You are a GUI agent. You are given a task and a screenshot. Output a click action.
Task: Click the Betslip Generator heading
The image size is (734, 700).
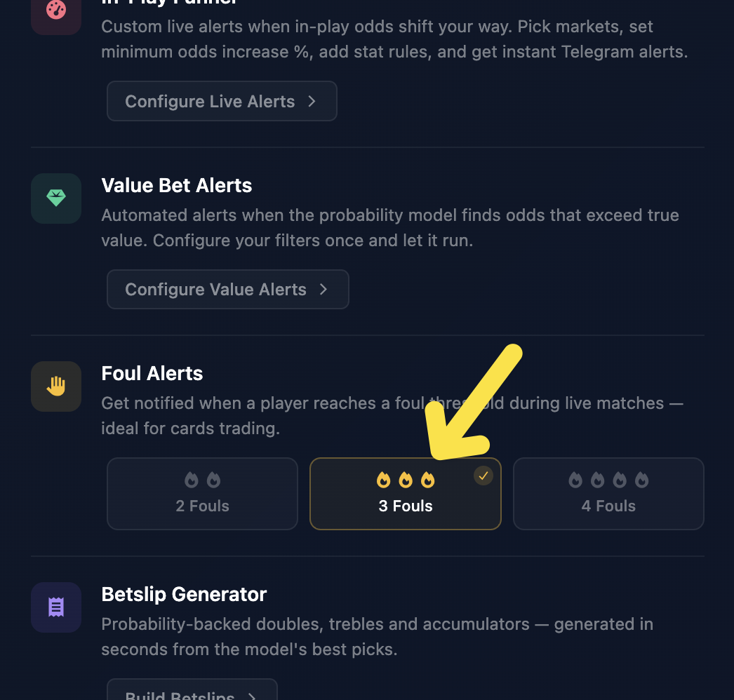click(184, 594)
